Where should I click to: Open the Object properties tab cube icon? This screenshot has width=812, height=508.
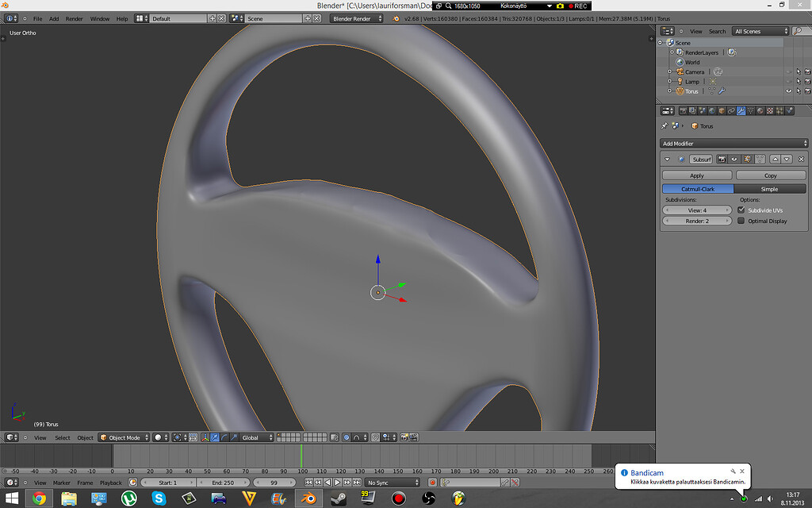(x=722, y=110)
